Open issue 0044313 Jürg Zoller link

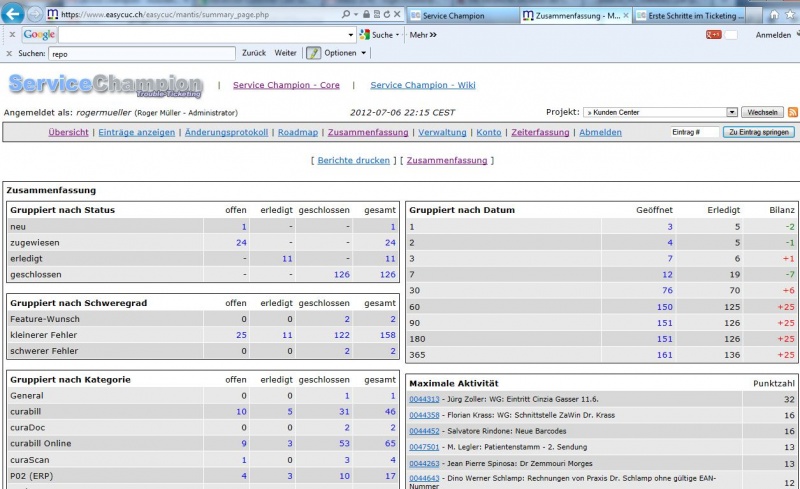(x=424, y=400)
